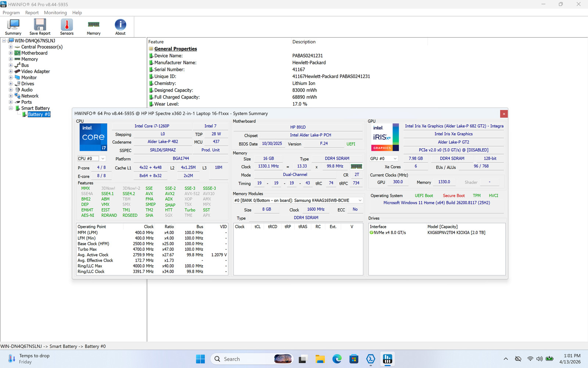The width and height of the screenshot is (588, 368).
Task: Click the KXG60PNV2T04 KIOXIA drive entry
Action: 456,233
